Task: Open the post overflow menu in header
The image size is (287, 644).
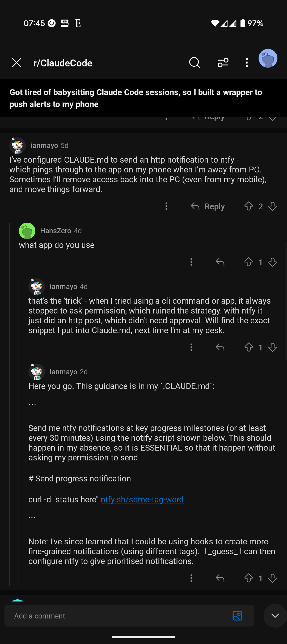Action: click(x=247, y=63)
